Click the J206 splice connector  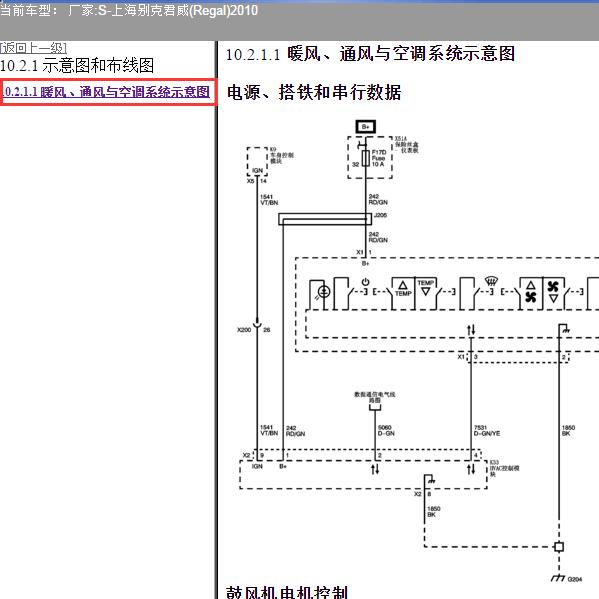(325, 219)
